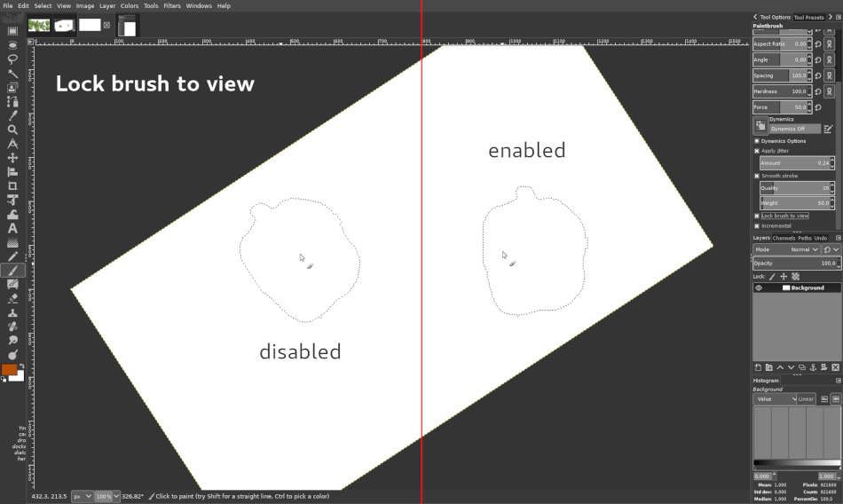Select the Move tool
This screenshot has height=504, width=843.
[12, 158]
